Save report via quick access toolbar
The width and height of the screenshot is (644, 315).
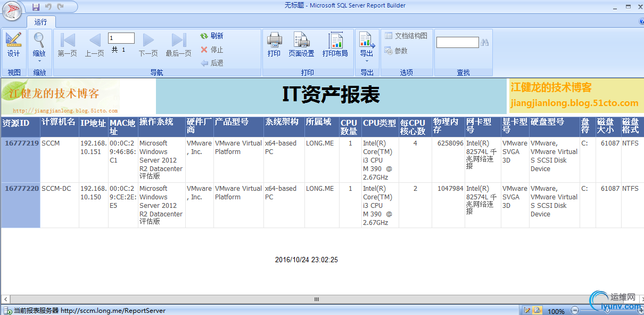coord(36,7)
